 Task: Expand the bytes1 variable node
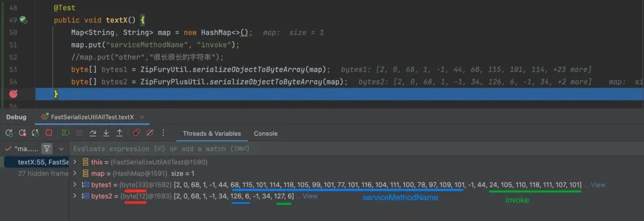click(75, 185)
